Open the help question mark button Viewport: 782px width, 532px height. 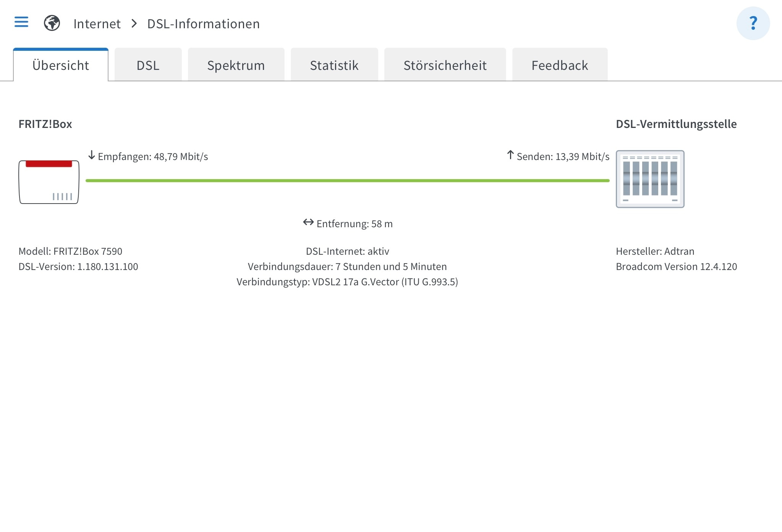[x=753, y=23]
